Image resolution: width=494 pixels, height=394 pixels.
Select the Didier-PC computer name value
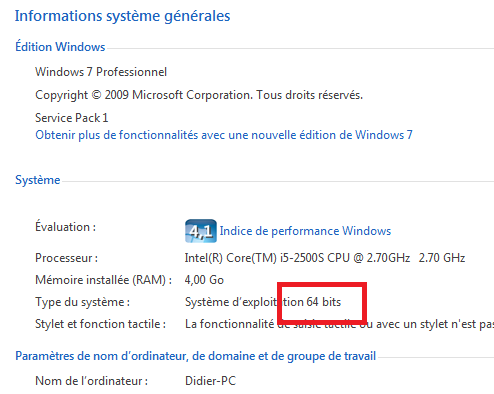click(210, 381)
